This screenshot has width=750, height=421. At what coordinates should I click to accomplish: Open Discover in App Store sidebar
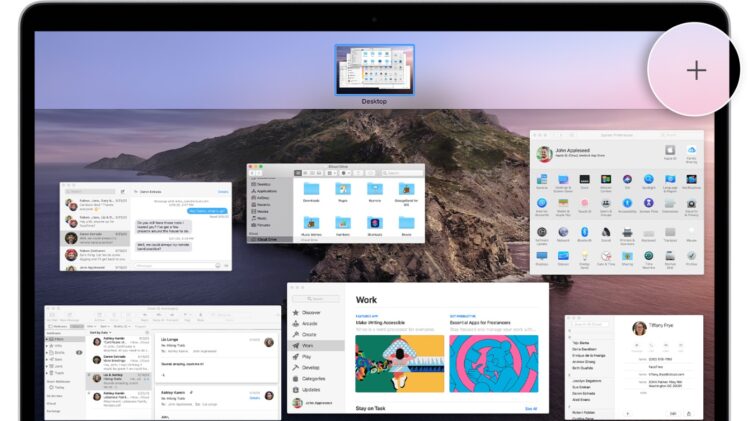(313, 312)
